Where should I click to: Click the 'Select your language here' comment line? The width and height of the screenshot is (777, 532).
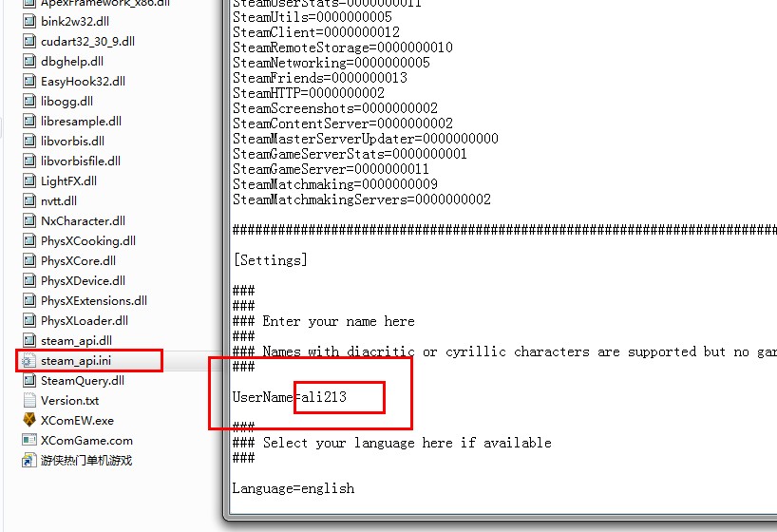pos(392,443)
